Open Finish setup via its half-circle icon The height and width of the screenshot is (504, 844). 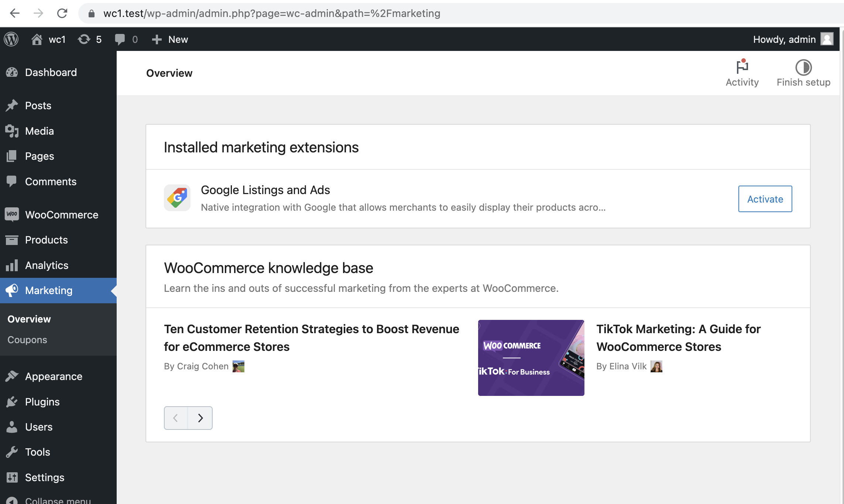coord(803,67)
